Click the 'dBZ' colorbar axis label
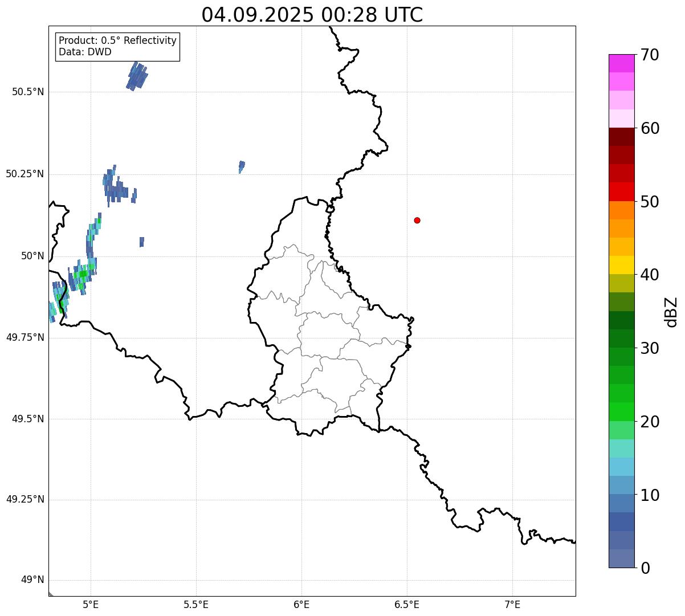 click(671, 312)
